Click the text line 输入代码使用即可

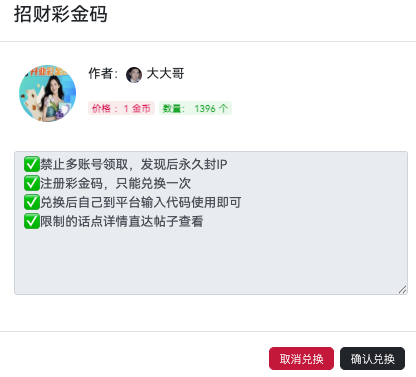click(x=191, y=202)
